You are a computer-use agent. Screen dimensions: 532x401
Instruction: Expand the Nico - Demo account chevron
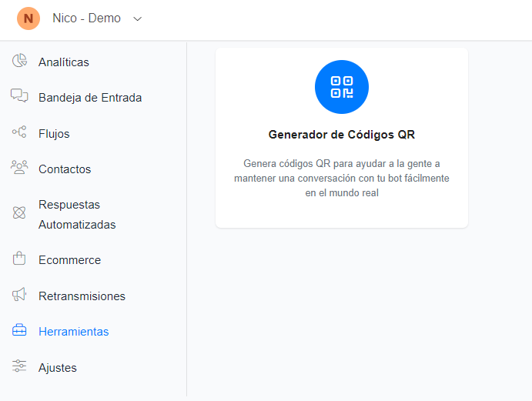[x=137, y=19]
